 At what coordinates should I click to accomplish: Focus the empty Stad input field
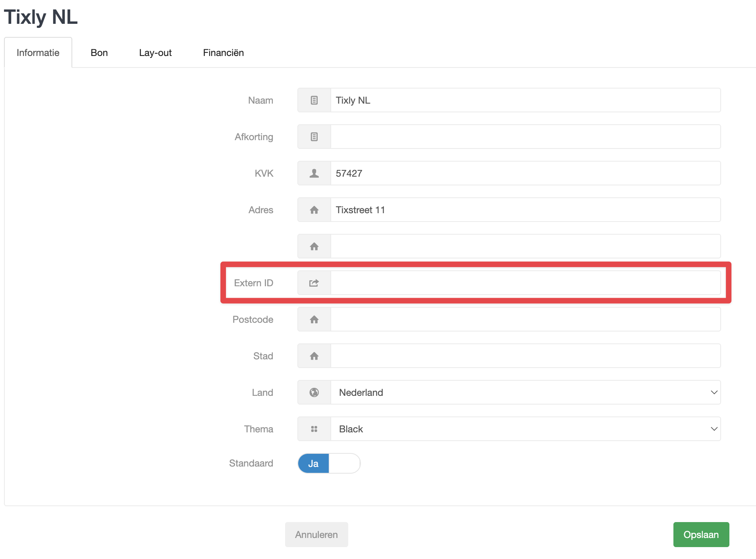pyautogui.click(x=526, y=356)
